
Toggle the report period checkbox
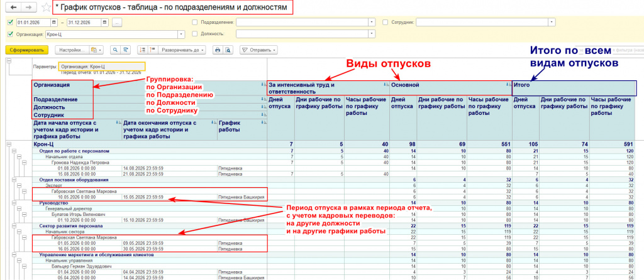10,22
